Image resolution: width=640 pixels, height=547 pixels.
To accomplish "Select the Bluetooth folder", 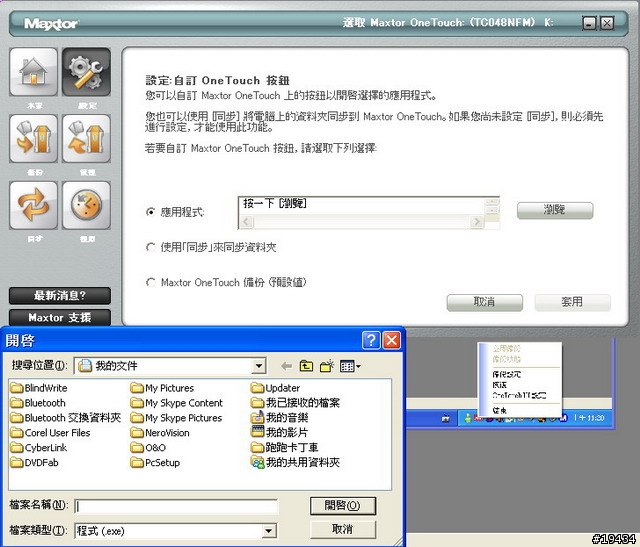I will pos(38,403).
